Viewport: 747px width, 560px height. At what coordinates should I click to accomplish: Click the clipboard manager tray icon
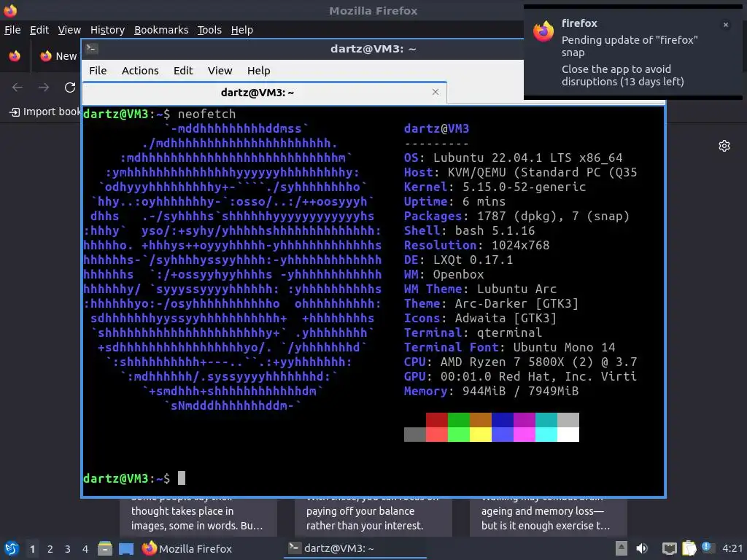tap(689, 548)
